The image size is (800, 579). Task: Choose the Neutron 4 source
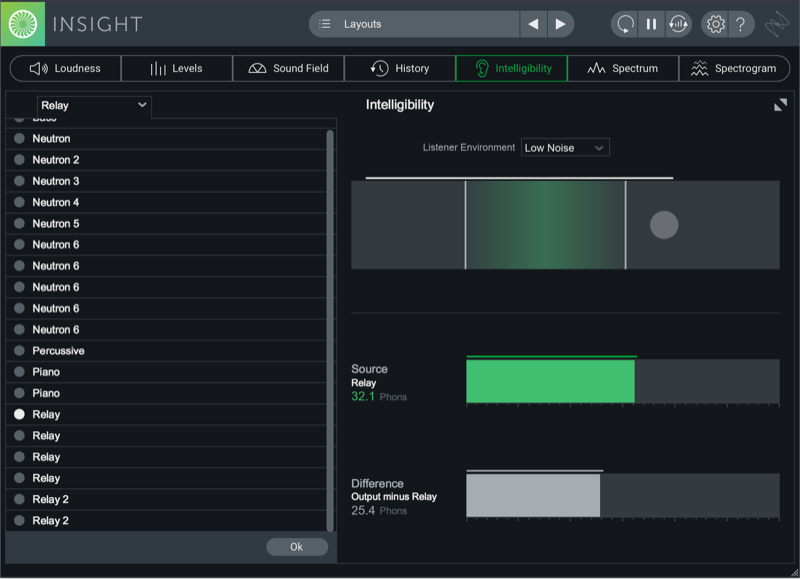coord(166,203)
